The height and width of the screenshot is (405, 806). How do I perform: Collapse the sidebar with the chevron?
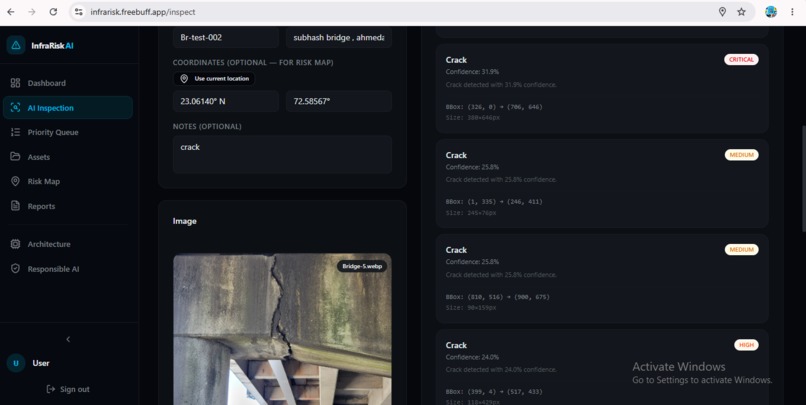coord(68,339)
